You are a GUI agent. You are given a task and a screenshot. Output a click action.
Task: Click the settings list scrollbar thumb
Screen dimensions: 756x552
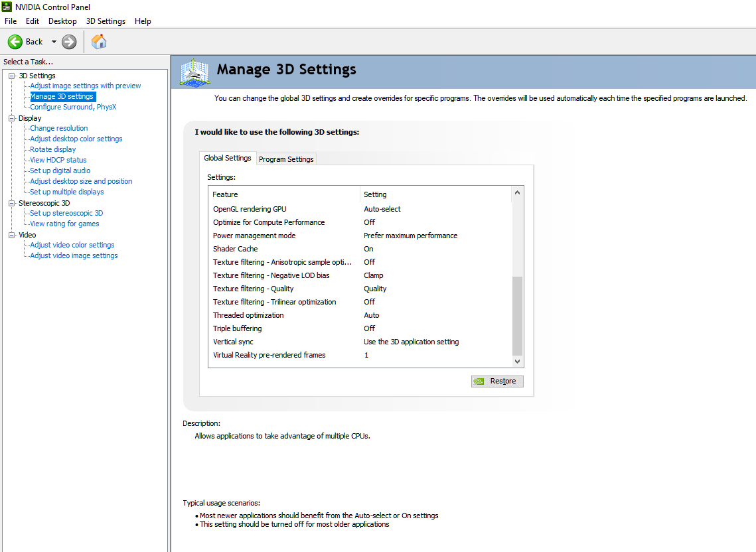tap(517, 315)
